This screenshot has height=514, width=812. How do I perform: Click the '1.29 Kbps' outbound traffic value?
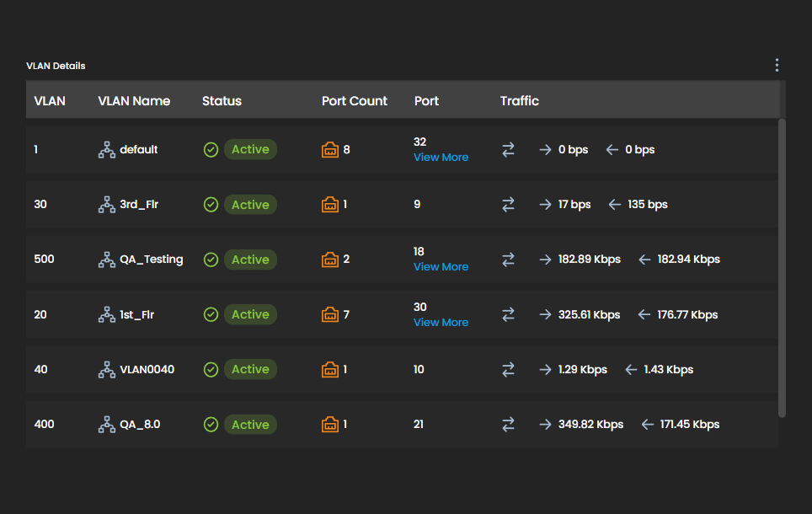[x=583, y=369]
